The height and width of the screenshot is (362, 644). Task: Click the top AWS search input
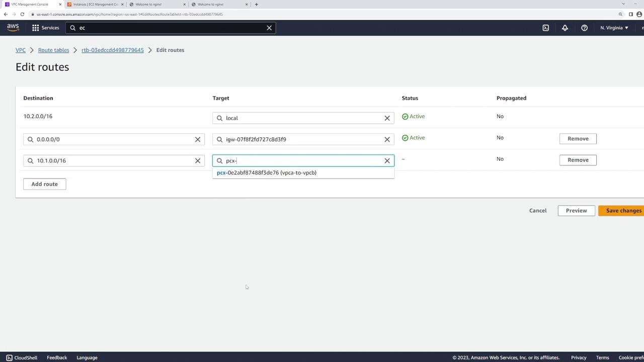(171, 28)
